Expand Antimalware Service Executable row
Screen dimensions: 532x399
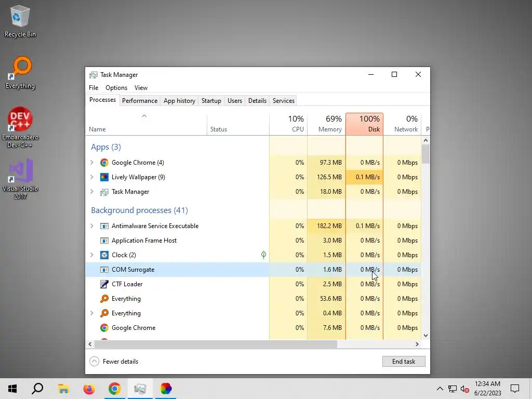[x=91, y=226]
